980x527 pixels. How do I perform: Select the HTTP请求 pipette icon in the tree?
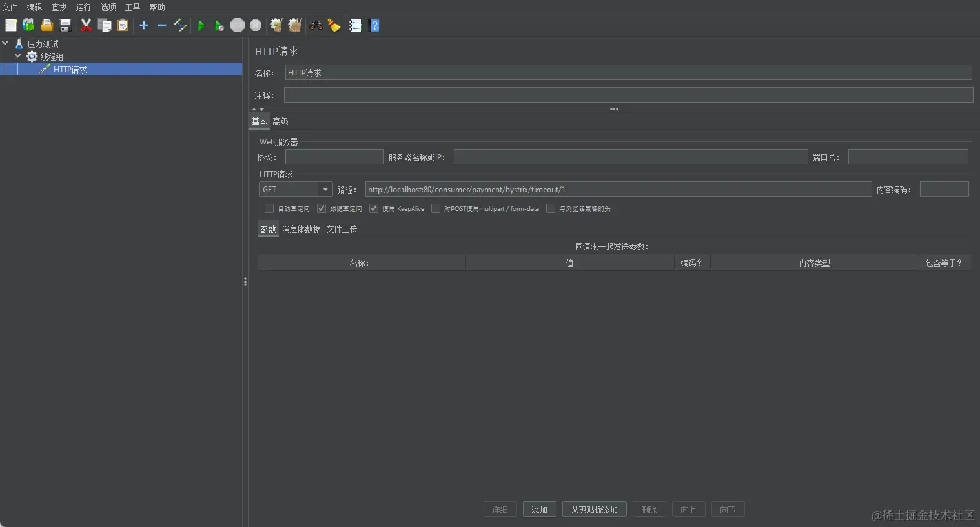coord(45,69)
